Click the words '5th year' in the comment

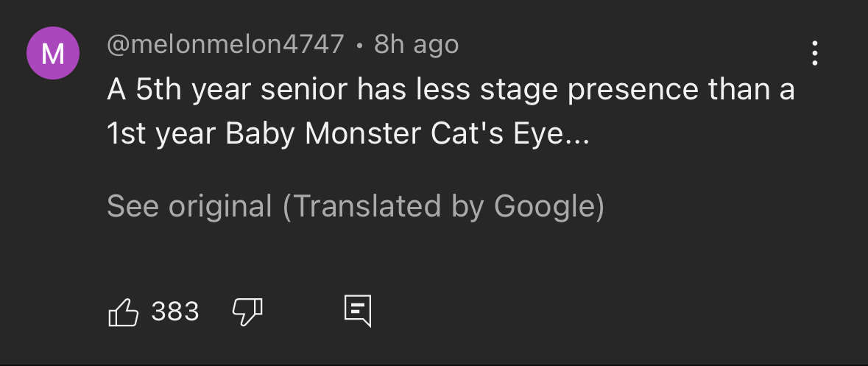coord(191,90)
